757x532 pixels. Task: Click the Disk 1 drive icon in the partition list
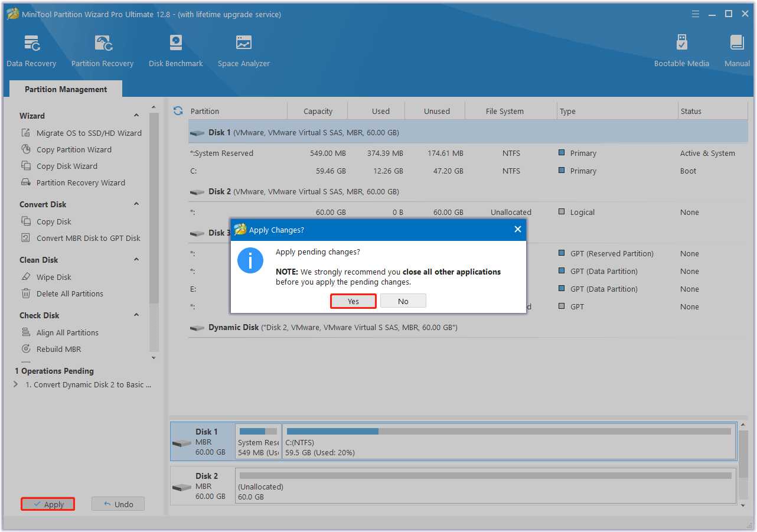point(197,133)
